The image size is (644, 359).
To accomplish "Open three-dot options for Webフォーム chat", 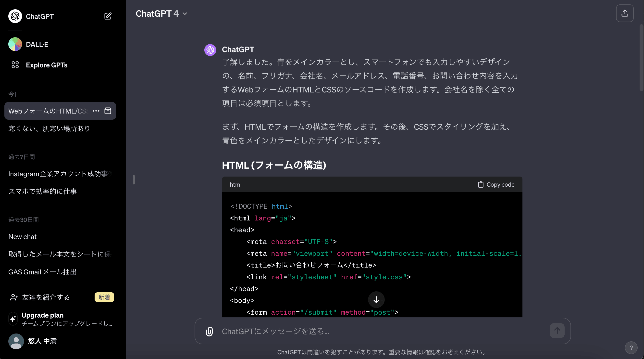I will [x=96, y=111].
